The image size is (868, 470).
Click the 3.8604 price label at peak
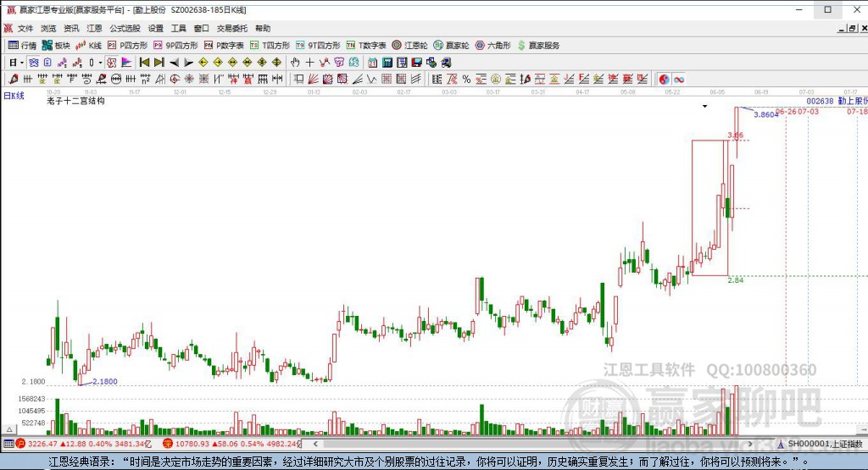point(765,114)
